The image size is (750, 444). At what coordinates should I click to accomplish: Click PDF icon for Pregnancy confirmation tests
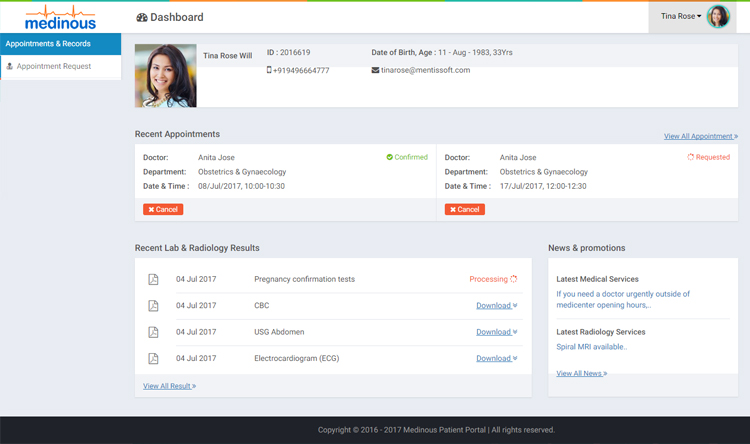tap(153, 280)
